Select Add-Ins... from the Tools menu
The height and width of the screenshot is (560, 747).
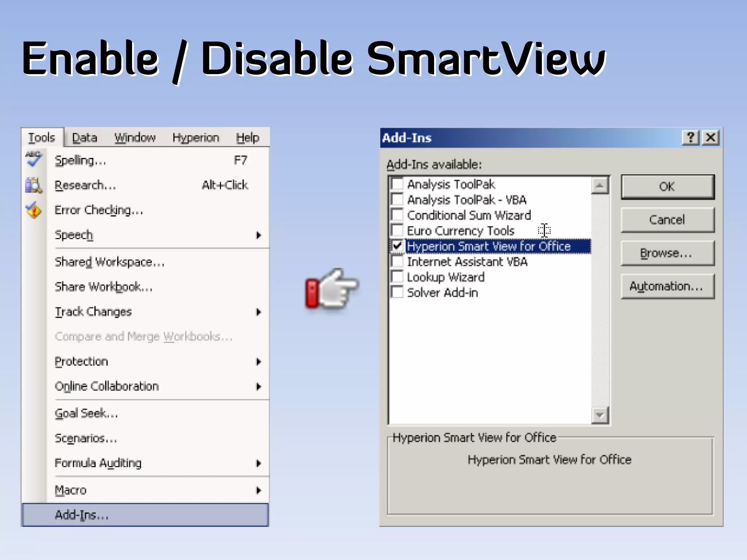coord(145,515)
